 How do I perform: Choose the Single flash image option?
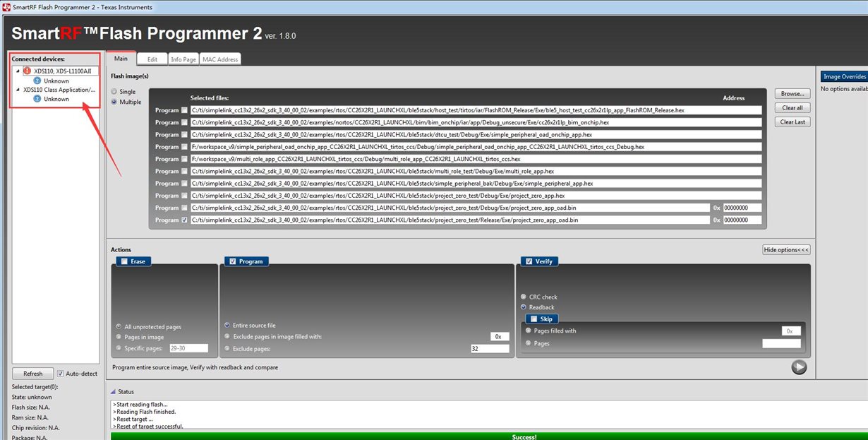pos(114,92)
